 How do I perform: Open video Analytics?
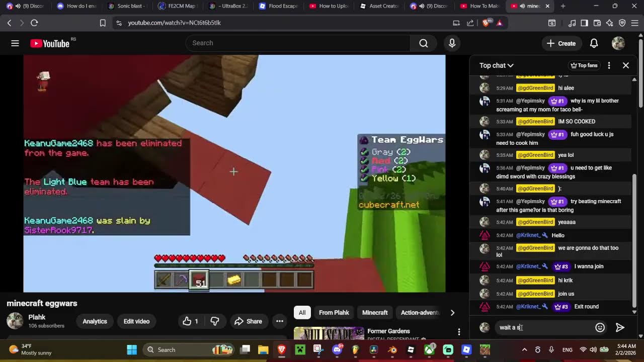tap(95, 321)
